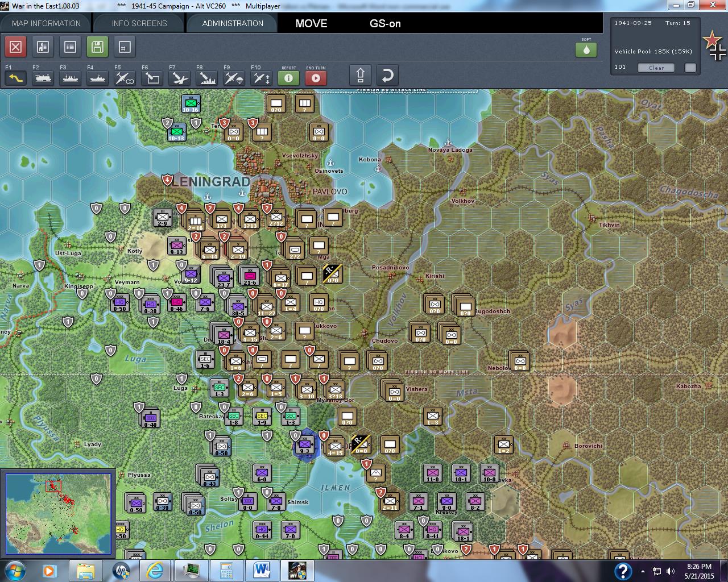Click the green save game disk icon
This screenshot has height=582, width=728.
click(x=97, y=47)
